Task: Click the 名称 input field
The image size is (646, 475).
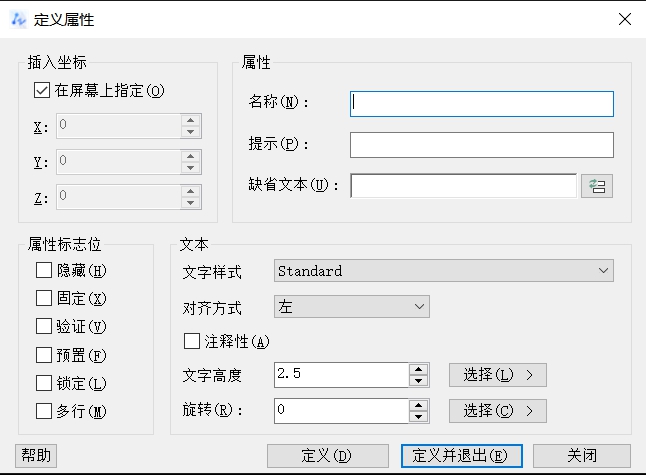Action: 481,103
